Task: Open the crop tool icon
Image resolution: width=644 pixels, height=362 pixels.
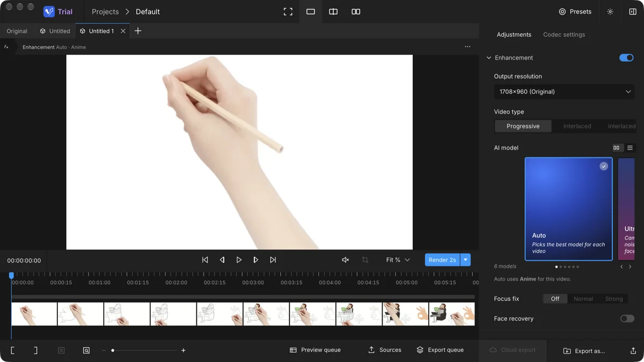Action: tap(365, 260)
